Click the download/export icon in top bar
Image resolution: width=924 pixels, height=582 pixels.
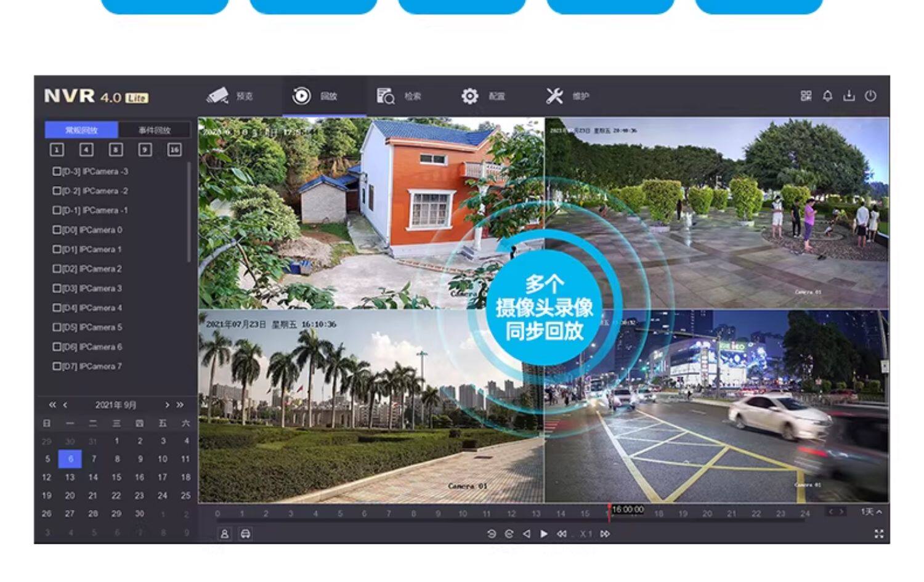click(x=849, y=96)
